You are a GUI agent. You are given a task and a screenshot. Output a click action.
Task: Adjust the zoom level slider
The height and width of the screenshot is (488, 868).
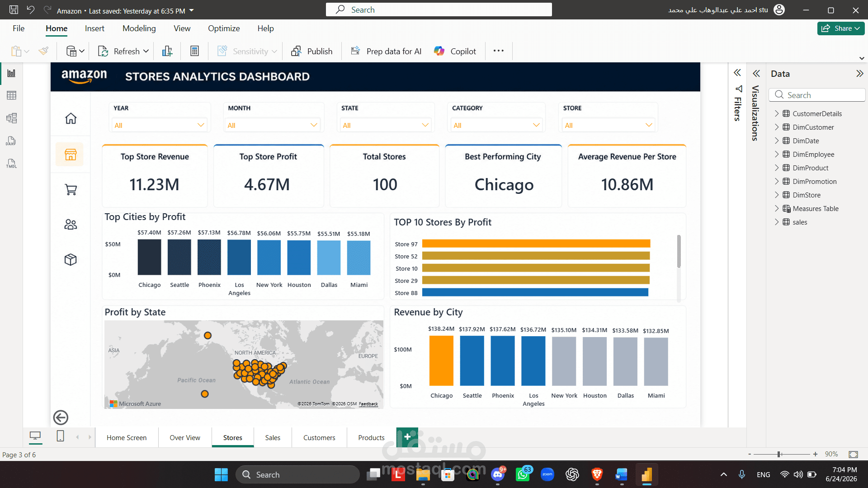click(779, 454)
